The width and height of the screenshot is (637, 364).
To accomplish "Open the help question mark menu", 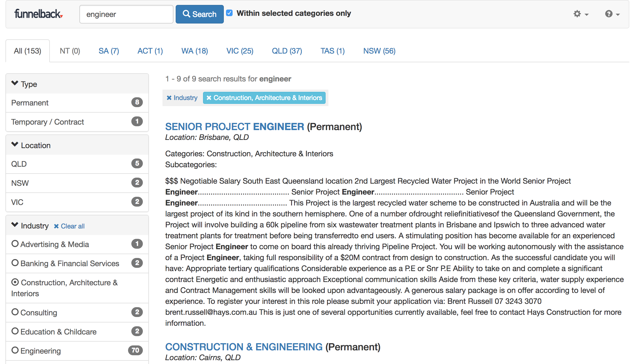I will click(612, 14).
